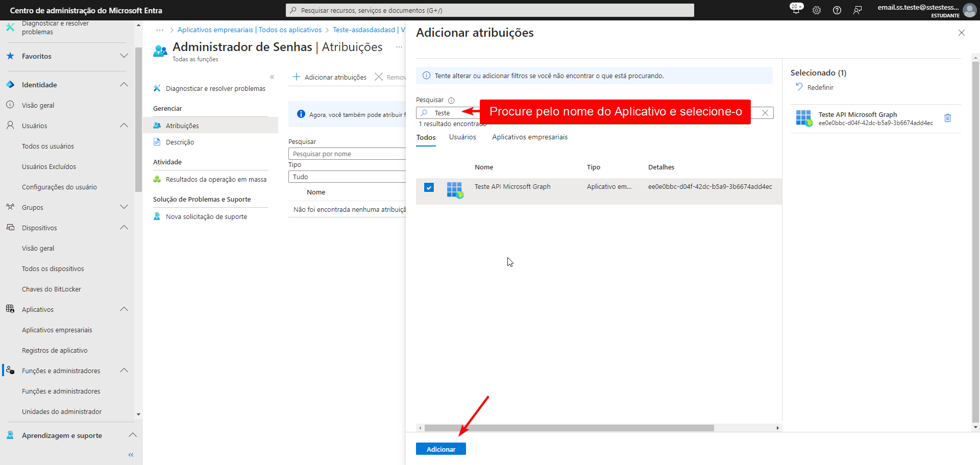Click the Redefinir reset link

point(815,87)
